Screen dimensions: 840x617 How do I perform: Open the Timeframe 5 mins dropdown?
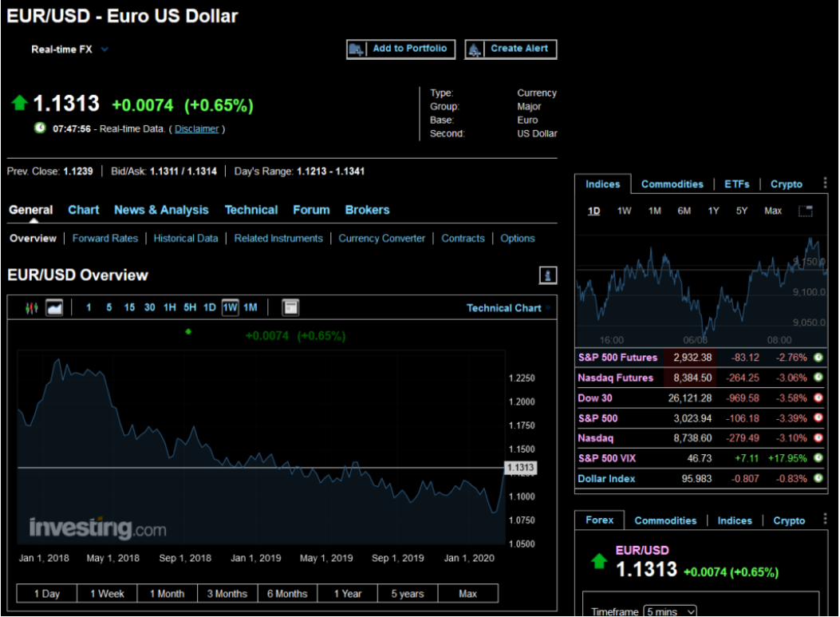coord(669,611)
